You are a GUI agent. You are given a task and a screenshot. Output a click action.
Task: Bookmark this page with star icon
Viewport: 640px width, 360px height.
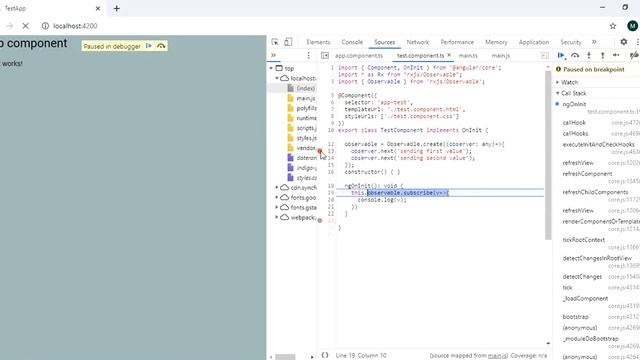(613, 26)
